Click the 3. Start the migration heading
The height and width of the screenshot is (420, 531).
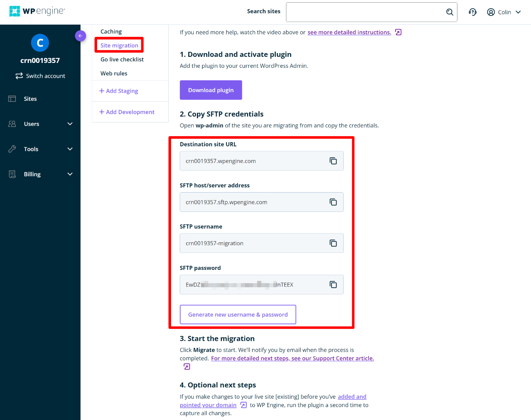click(217, 339)
